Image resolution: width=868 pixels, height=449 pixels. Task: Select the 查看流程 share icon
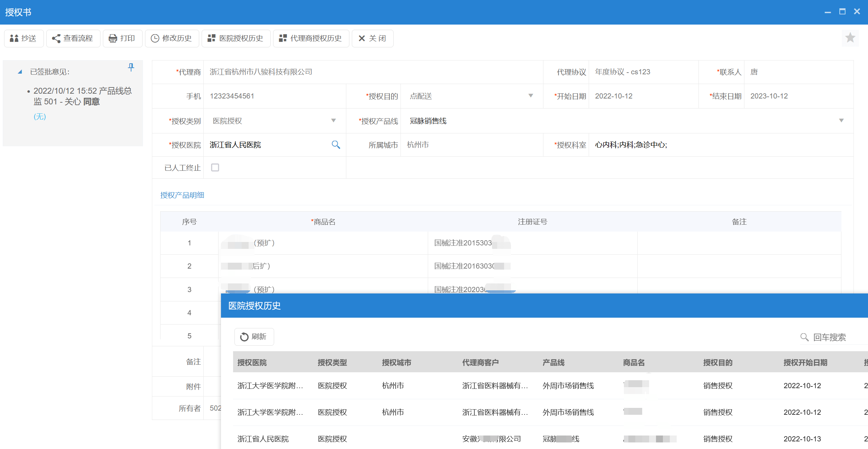[57, 38]
